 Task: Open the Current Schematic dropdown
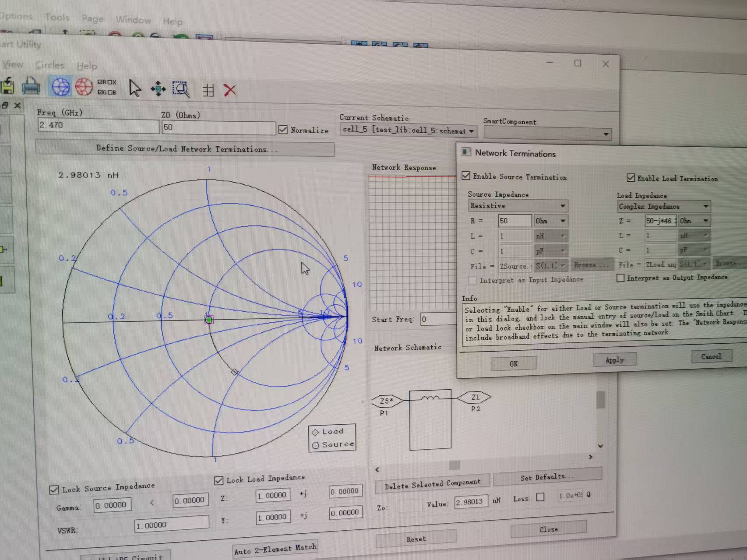[x=408, y=130]
